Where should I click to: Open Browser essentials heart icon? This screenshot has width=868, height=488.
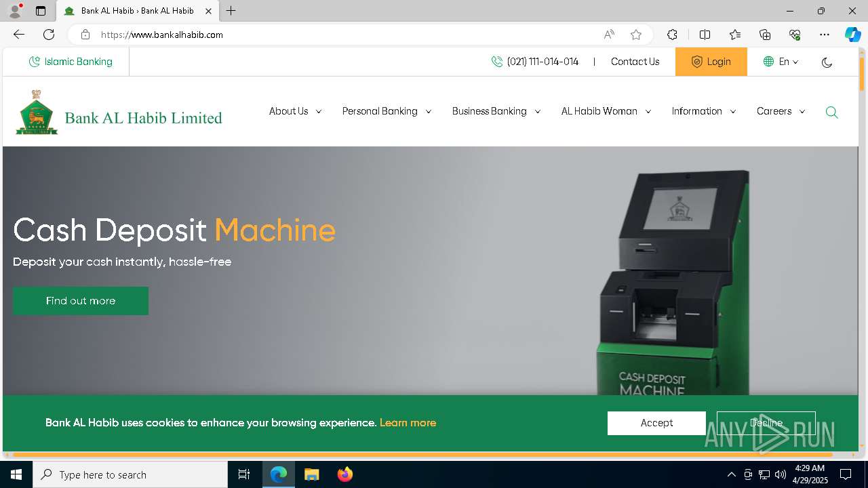pyautogui.click(x=795, y=35)
